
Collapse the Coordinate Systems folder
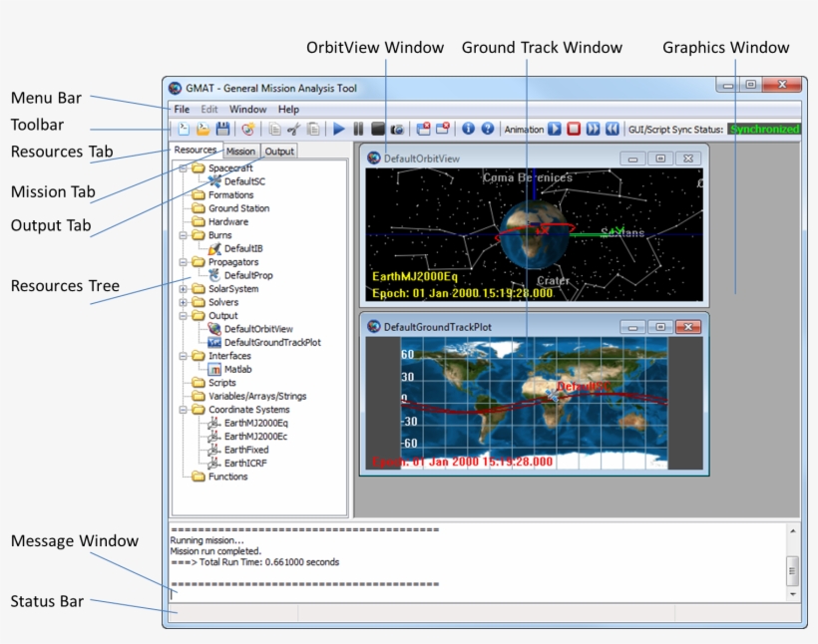pos(184,410)
